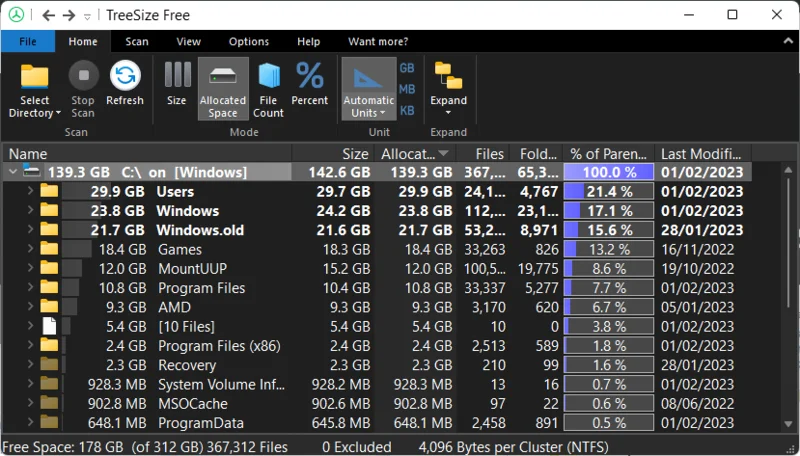Select the File Count mode icon
The width and height of the screenshot is (800, 456).
tap(268, 78)
